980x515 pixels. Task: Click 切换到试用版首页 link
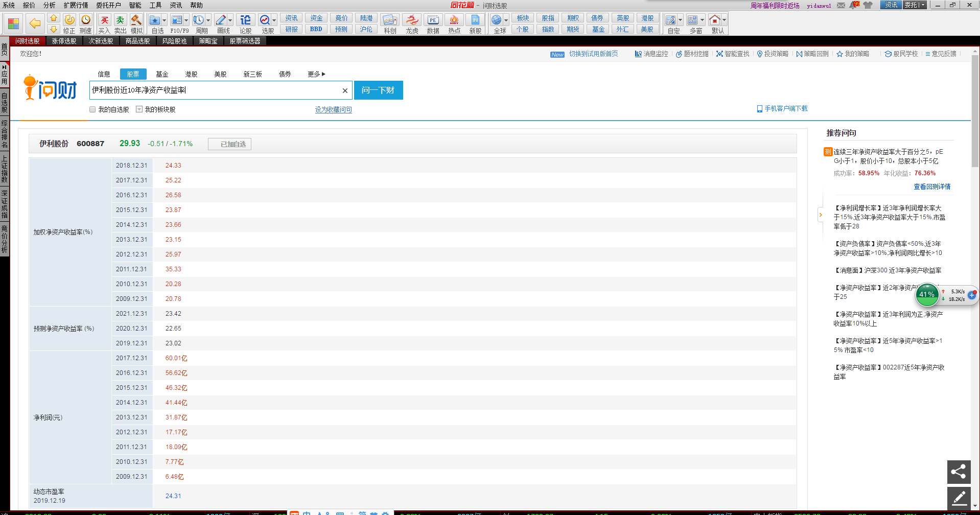click(593, 54)
